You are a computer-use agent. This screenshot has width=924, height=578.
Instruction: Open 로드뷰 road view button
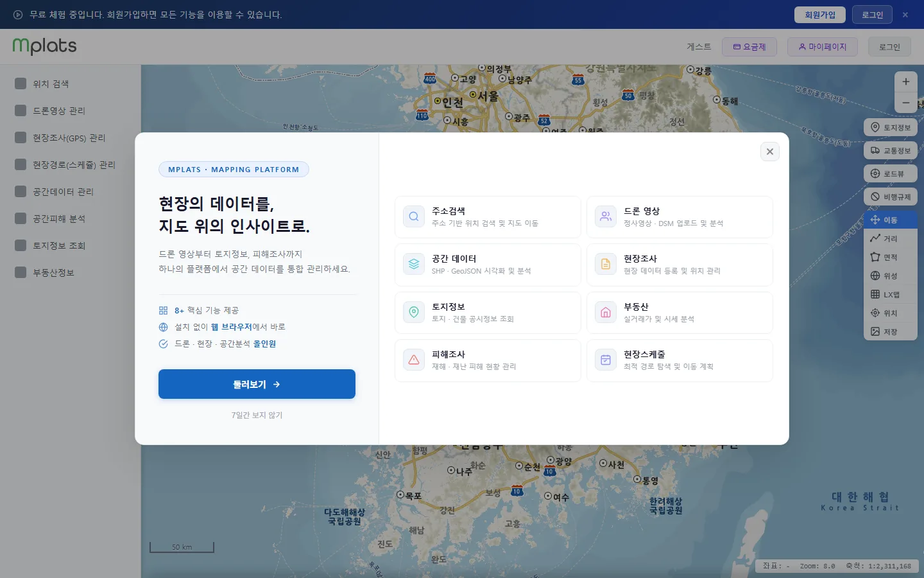(890, 173)
